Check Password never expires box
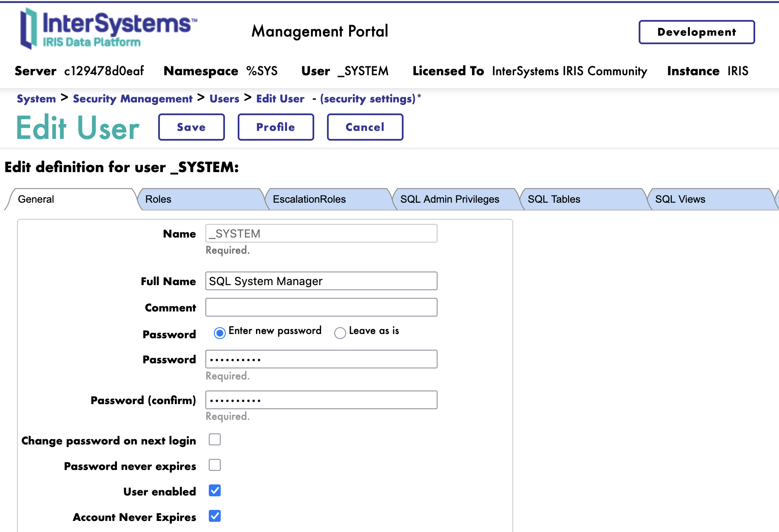 click(215, 465)
